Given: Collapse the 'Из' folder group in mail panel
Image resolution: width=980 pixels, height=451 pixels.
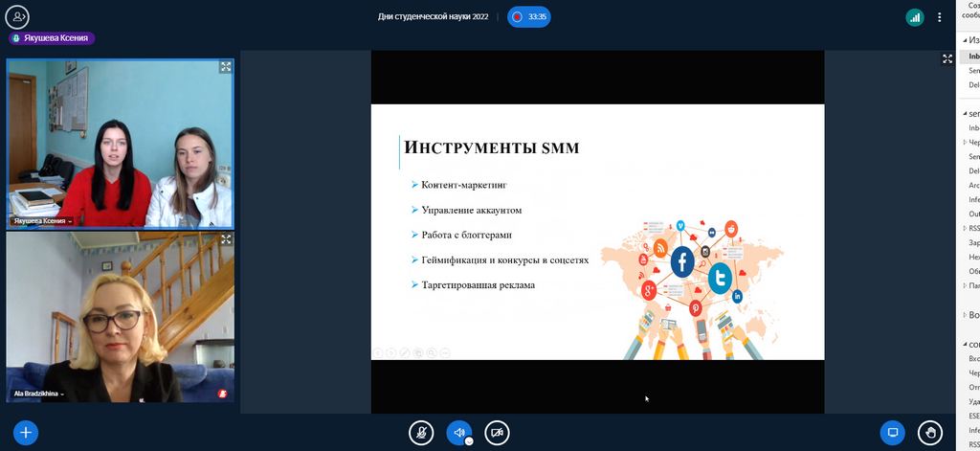Looking at the screenshot, I should (965, 40).
